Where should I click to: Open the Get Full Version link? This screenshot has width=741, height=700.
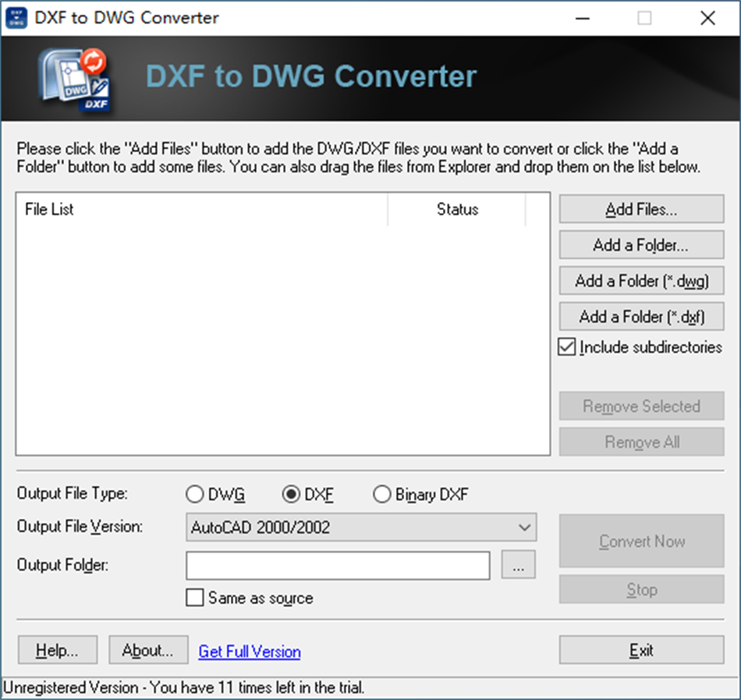[x=249, y=651]
